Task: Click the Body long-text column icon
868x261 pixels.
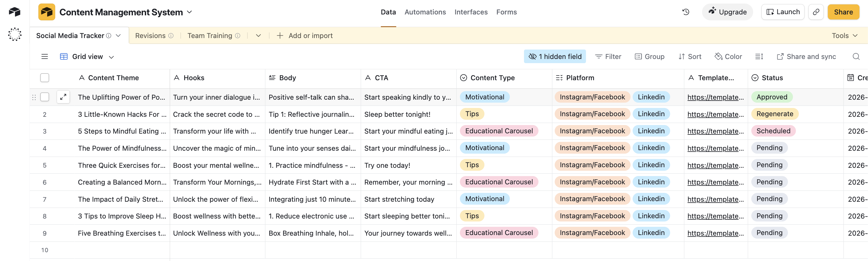Action: click(x=272, y=78)
